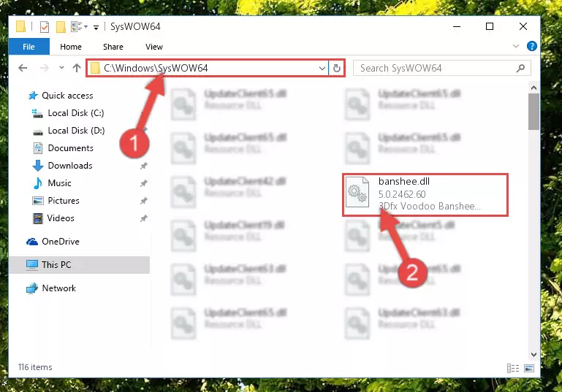
Task: Select Quick access in navigation pane
Action: tap(67, 96)
